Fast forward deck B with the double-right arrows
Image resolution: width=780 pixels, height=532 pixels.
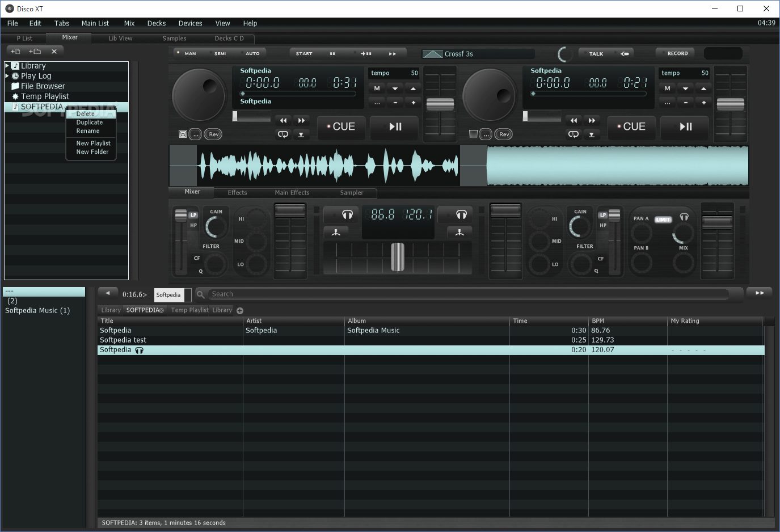point(592,120)
